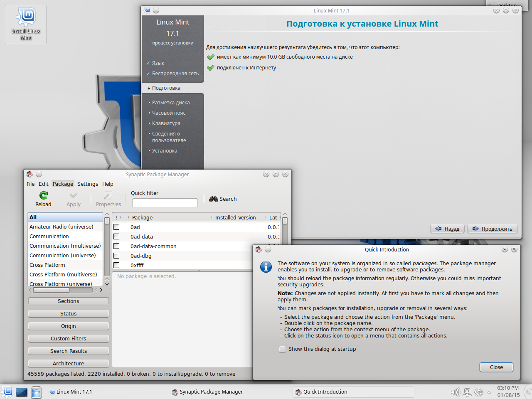Open the Help menu in Synaptic
The width and height of the screenshot is (532, 399).
[108, 184]
